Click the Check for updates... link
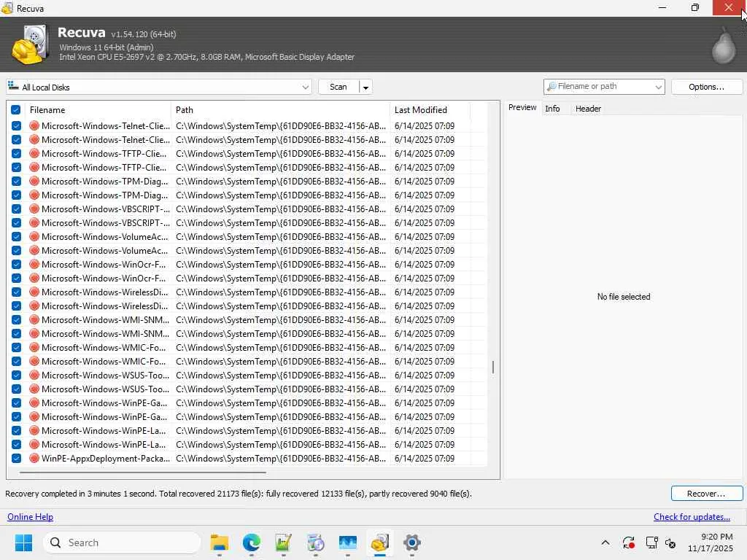 click(692, 517)
